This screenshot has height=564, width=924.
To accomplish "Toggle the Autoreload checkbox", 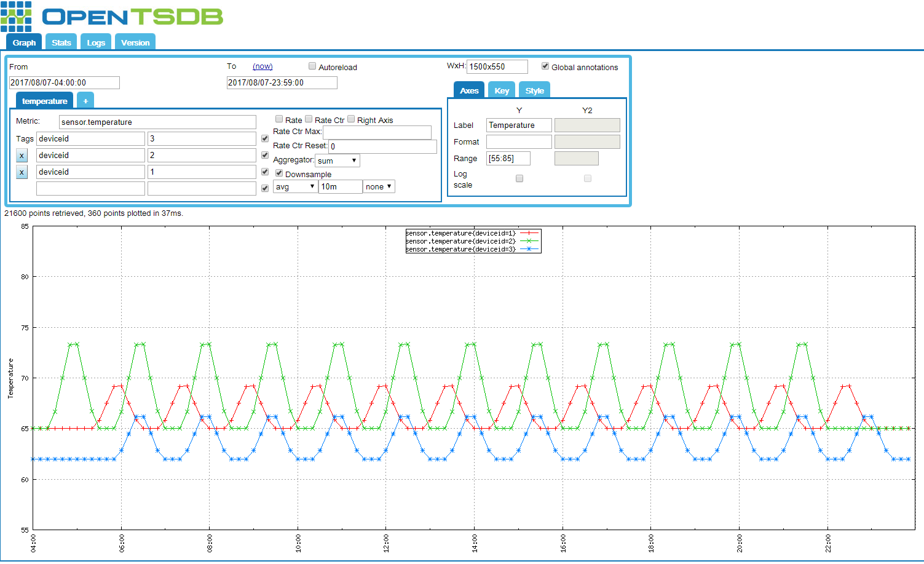I will (312, 66).
